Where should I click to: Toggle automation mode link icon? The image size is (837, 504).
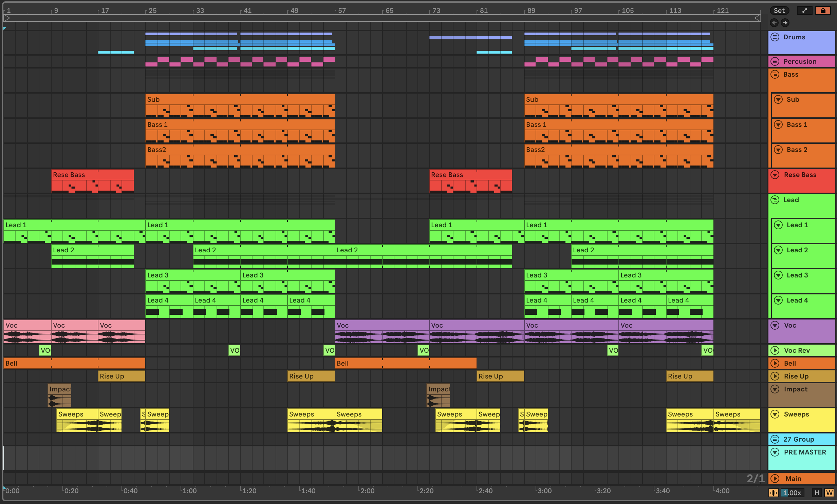804,11
